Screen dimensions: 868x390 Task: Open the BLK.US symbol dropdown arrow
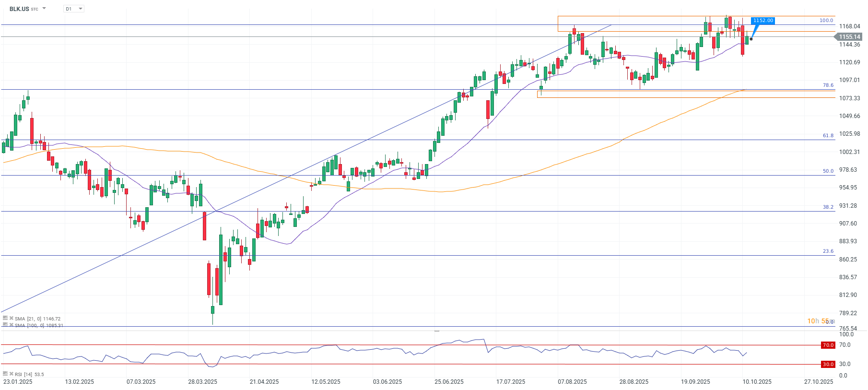pos(44,9)
